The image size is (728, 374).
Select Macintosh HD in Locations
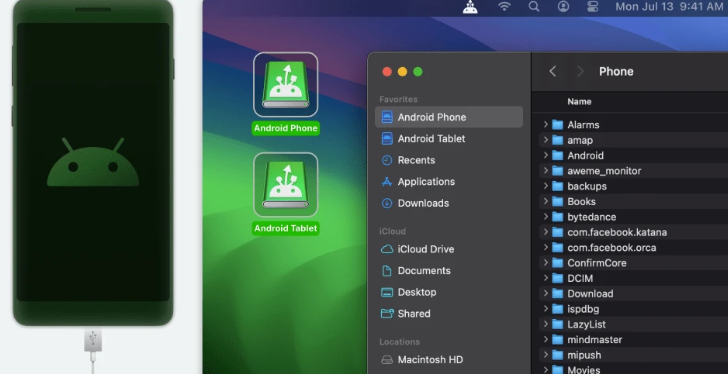click(449, 359)
